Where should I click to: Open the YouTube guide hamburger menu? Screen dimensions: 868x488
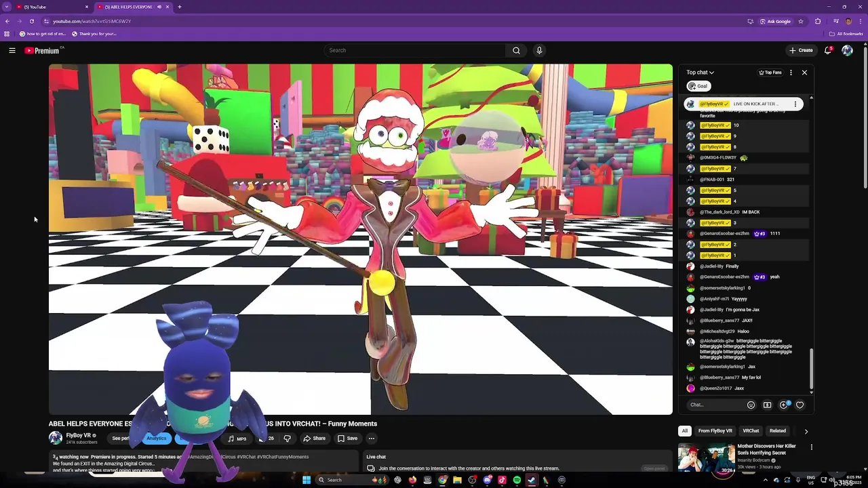tap(12, 50)
